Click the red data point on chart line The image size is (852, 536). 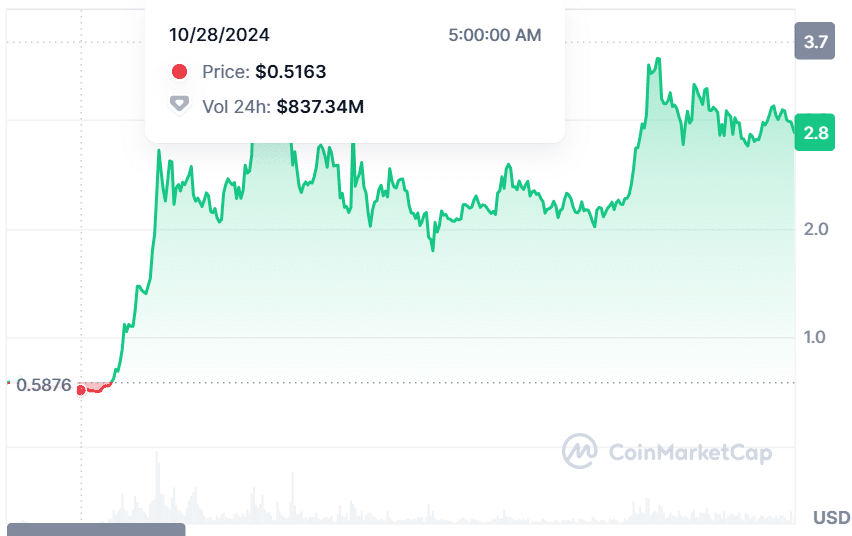(x=81, y=389)
